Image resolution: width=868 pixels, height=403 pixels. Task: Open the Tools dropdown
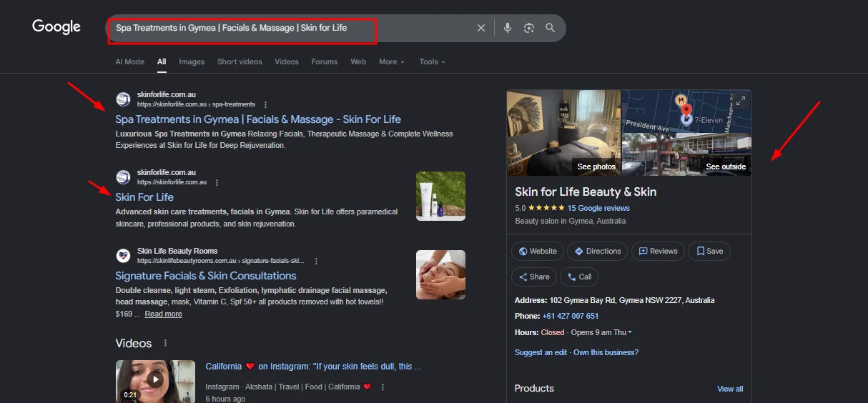tap(432, 62)
